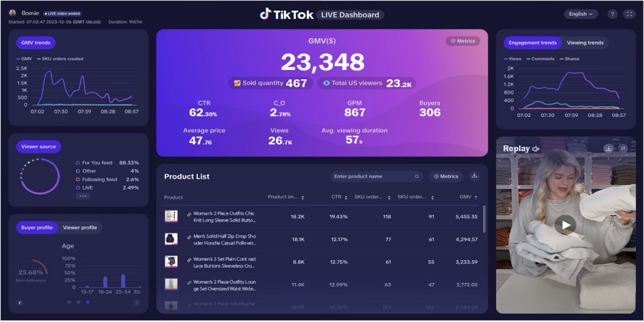Show more viewer sources via ellipsis
Viewport: 644px width, 322px height.
click(83, 196)
